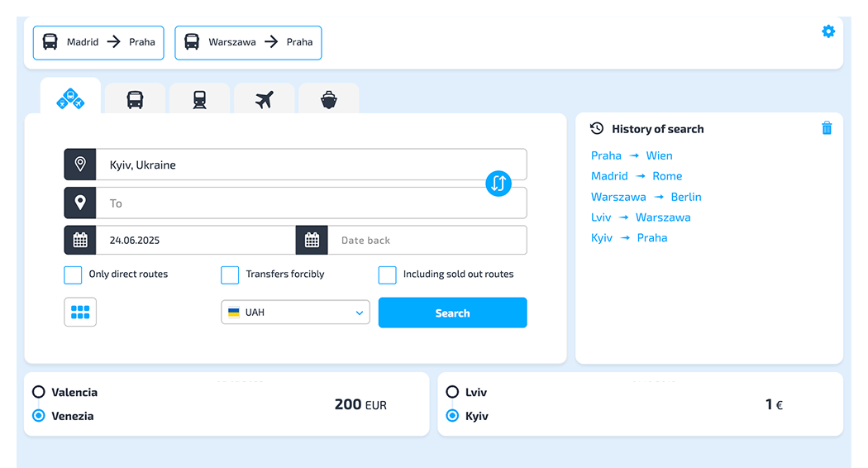Switch to the airplane transport tab
Viewport: 868px width, 468px height.
tap(265, 100)
